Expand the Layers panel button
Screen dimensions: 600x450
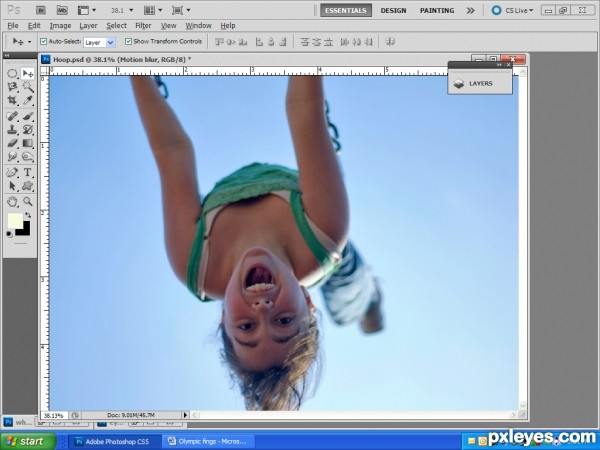tap(480, 83)
